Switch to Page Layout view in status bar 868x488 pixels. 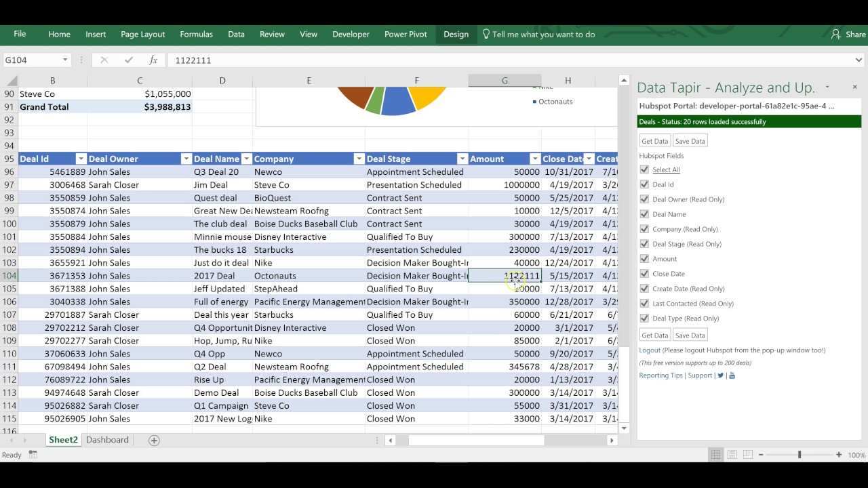tap(732, 455)
